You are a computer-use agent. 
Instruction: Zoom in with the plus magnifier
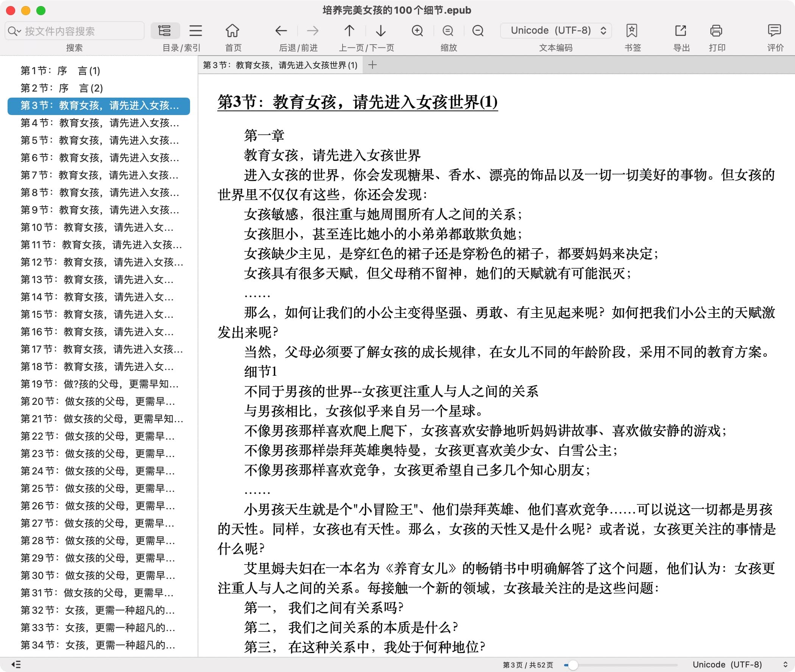[418, 31]
